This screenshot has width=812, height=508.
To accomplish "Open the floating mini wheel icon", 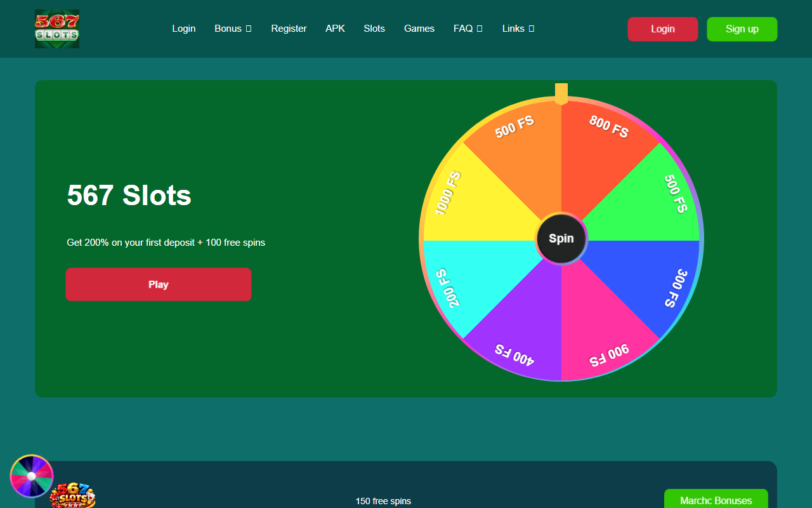I will tap(32, 476).
